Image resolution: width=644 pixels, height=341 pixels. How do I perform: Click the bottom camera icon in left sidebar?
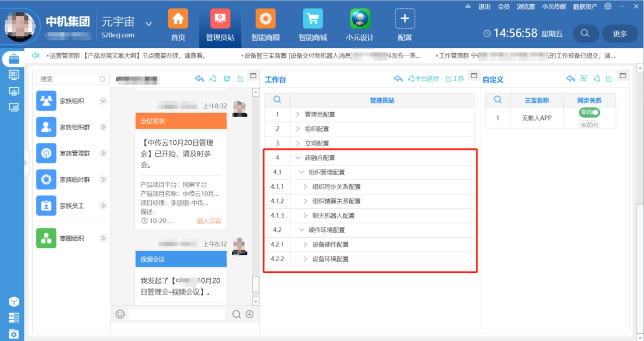[13, 334]
